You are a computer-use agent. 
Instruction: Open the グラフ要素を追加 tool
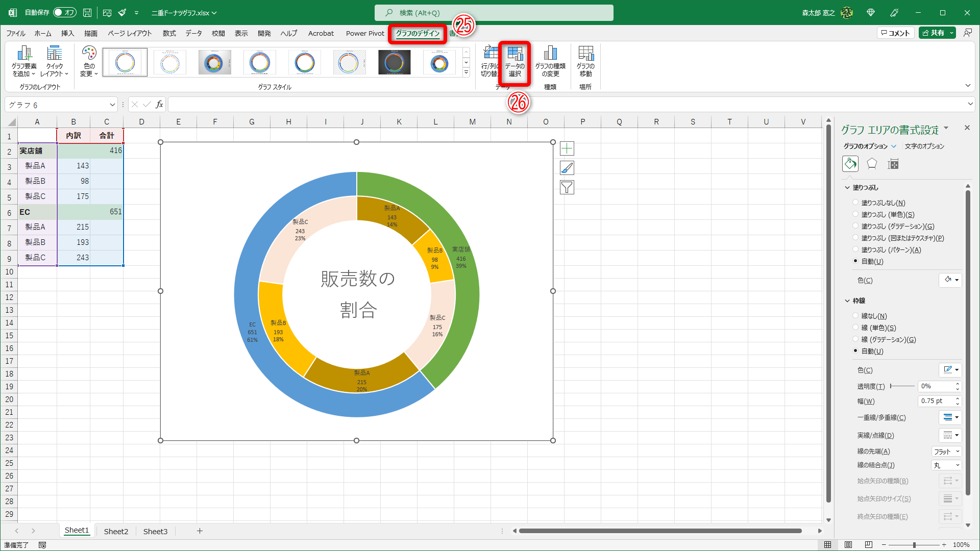23,60
